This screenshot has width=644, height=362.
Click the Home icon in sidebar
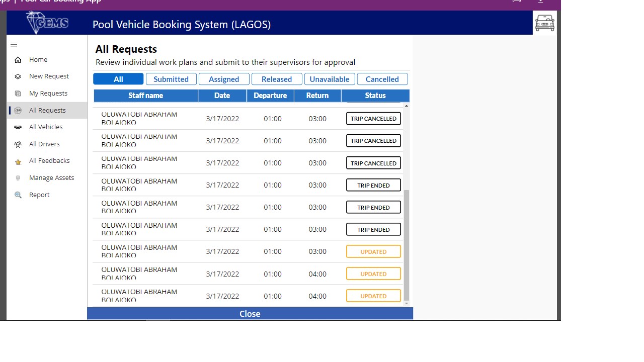coord(18,60)
